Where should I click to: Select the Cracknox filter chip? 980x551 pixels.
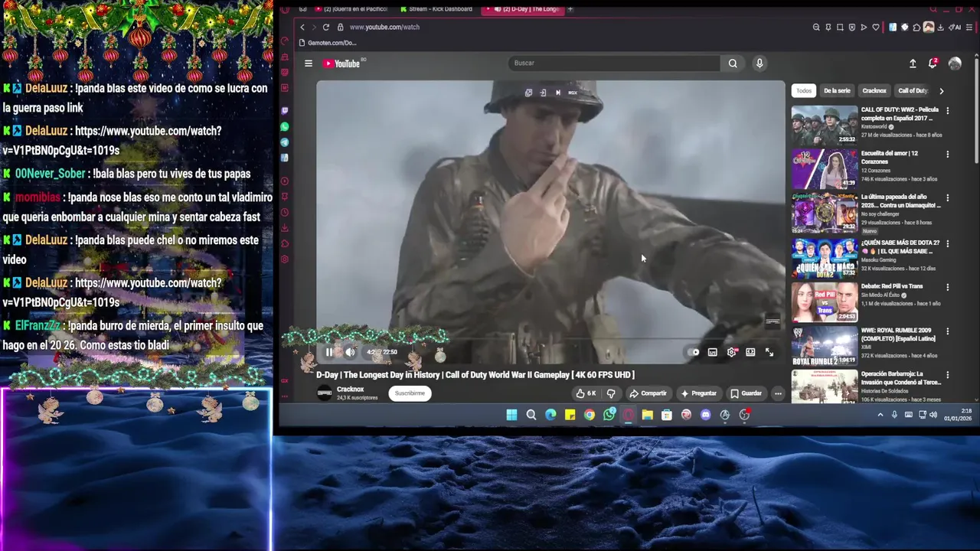pos(874,90)
